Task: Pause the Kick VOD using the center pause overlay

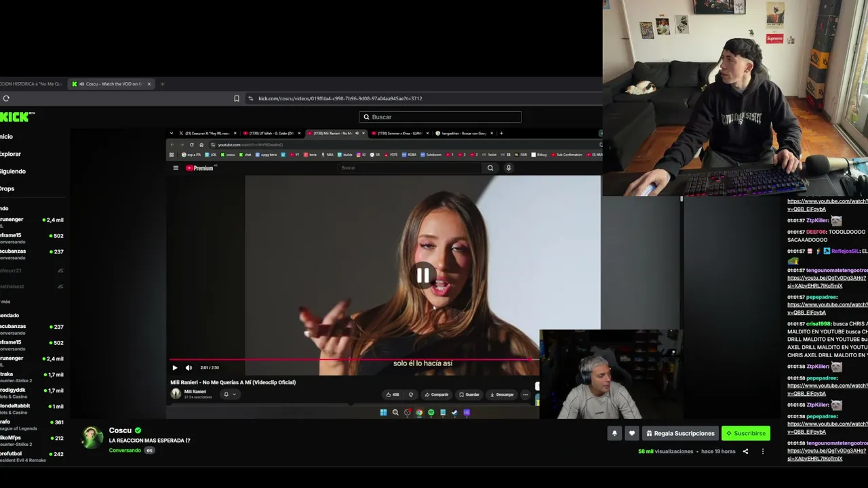Action: pyautogui.click(x=422, y=275)
